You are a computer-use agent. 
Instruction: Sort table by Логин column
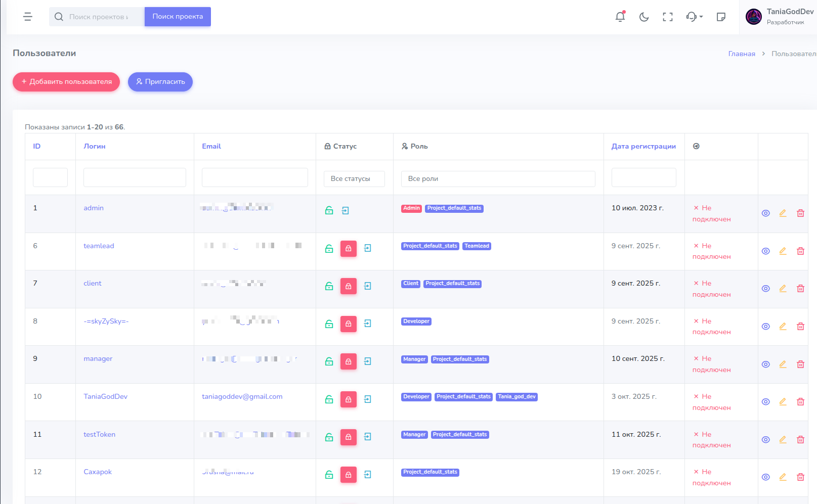(95, 146)
